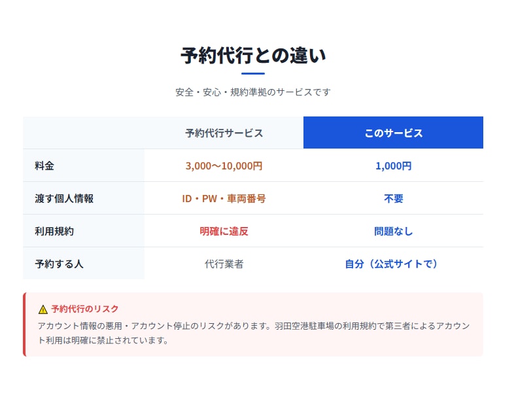Viewport: 516px width, 420px height.
Task: Click the 1,000円 price cell
Action: click(393, 166)
